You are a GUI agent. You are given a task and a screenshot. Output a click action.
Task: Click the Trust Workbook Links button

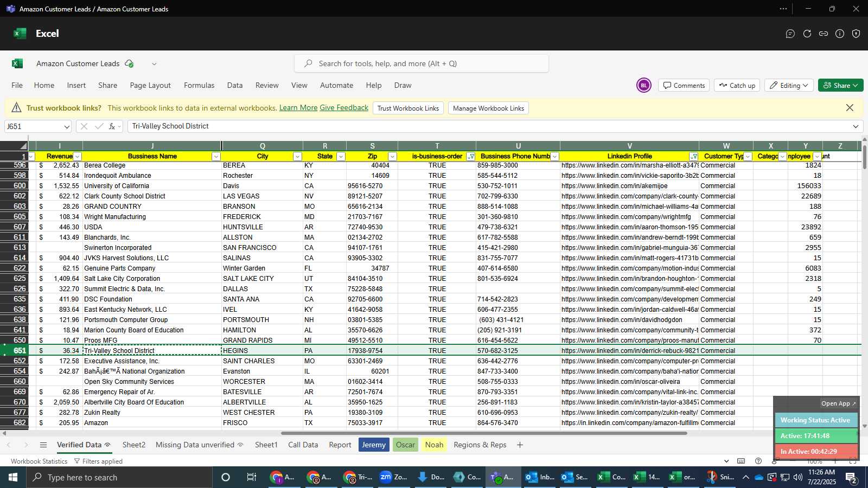[408, 108]
